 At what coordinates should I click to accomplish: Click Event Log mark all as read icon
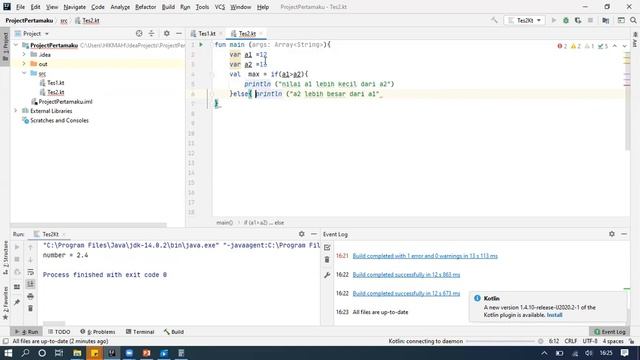327,247
